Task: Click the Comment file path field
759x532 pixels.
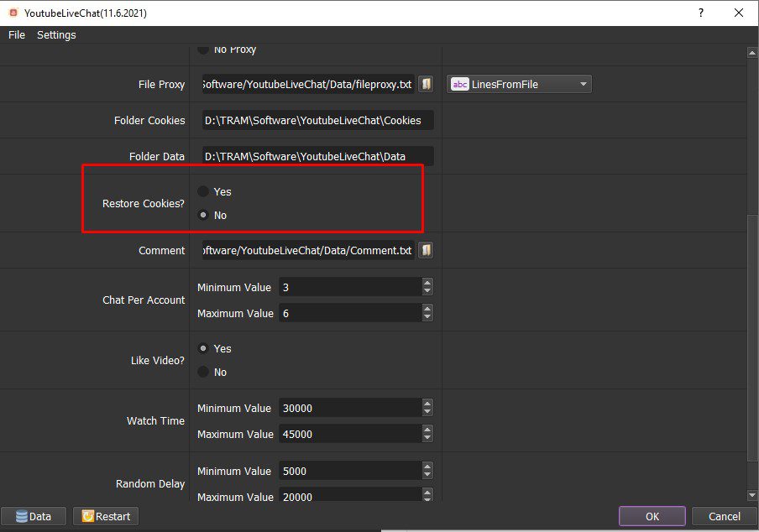Action: pyautogui.click(x=308, y=250)
